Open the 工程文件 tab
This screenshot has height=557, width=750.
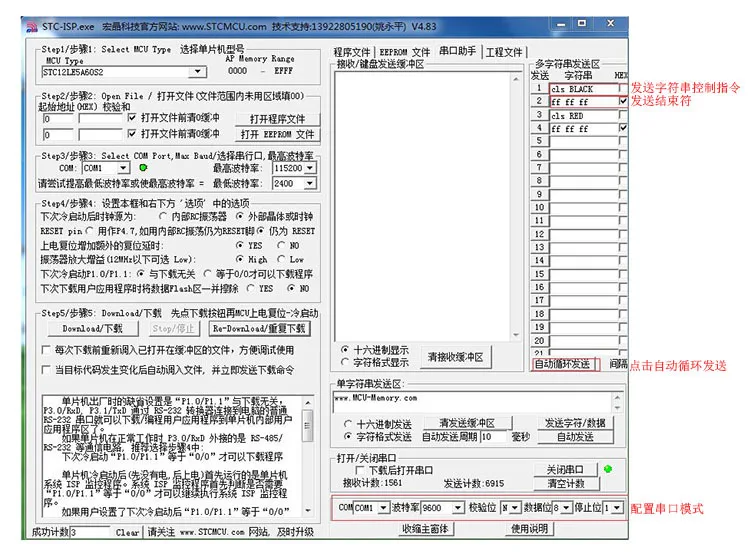pyautogui.click(x=504, y=52)
